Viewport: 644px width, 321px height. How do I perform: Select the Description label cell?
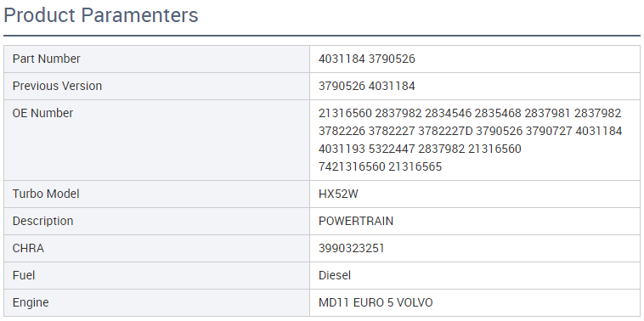tap(156, 221)
